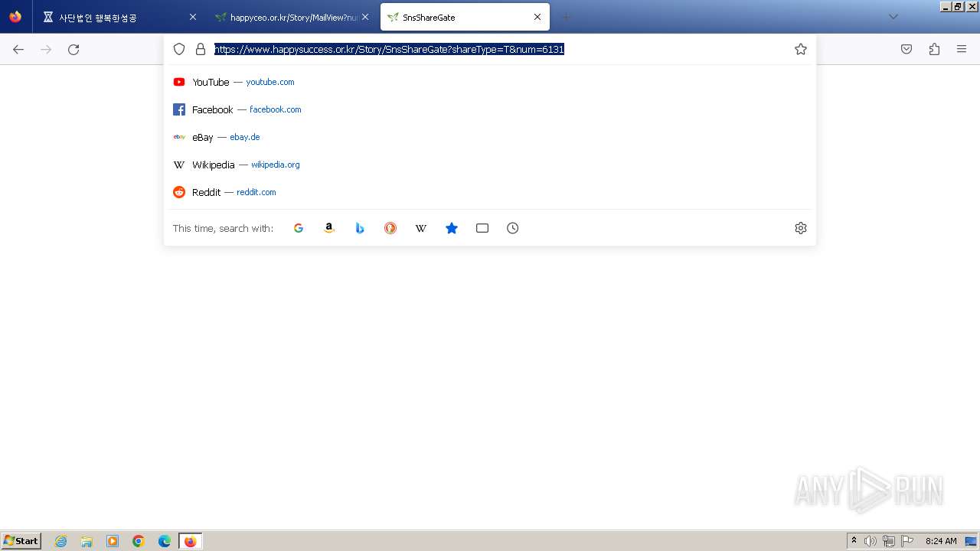Viewport: 980px width, 551px height.
Task: Search with Bing this time
Action: [360, 228]
